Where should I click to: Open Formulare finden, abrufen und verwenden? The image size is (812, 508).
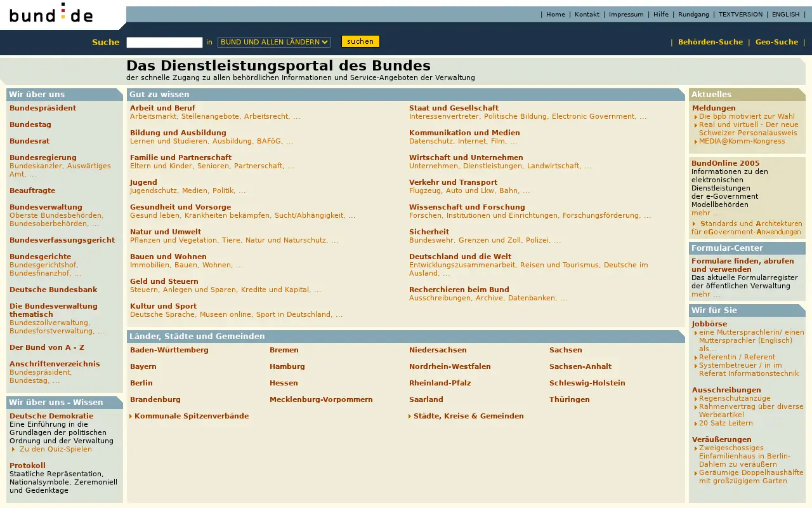pos(743,265)
